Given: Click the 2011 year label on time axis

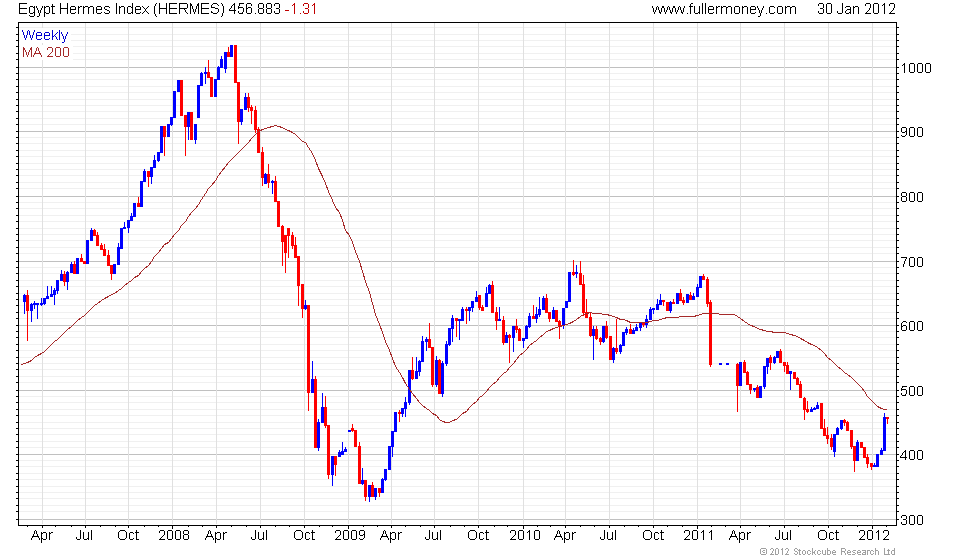Looking at the screenshot, I should 698,536.
